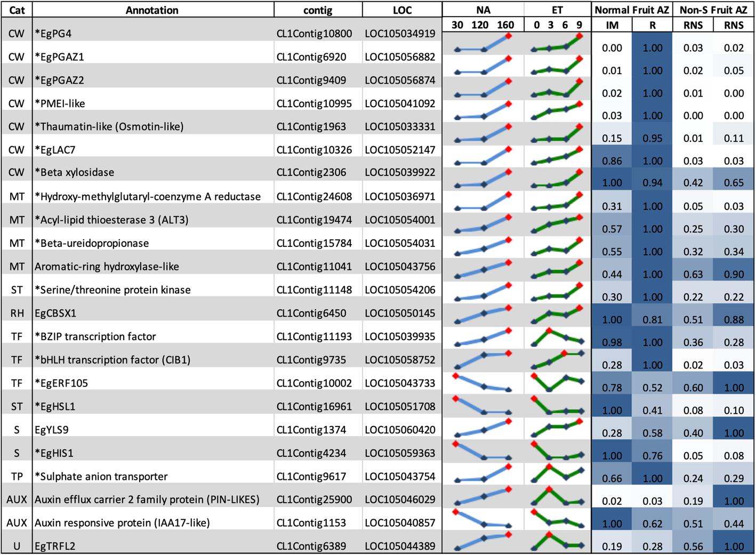Click the *EgLAC7 annotation cell
The height and width of the screenshot is (555, 756).
coord(55,150)
